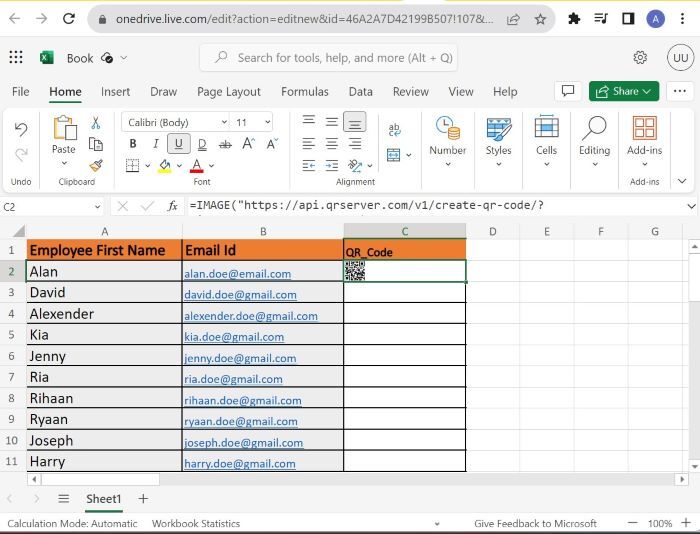The width and height of the screenshot is (700, 534).
Task: Open the Borders dropdown arrow
Action: pyautogui.click(x=148, y=166)
